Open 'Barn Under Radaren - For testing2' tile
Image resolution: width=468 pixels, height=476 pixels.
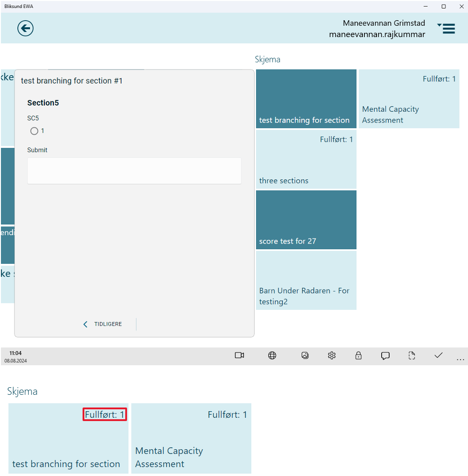pyautogui.click(x=306, y=280)
